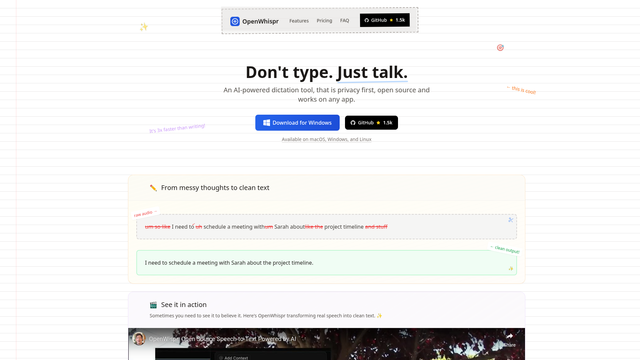Click the pencil icon beside 'From messy thoughts'
Viewport: 640px width, 360px height.
click(x=153, y=188)
